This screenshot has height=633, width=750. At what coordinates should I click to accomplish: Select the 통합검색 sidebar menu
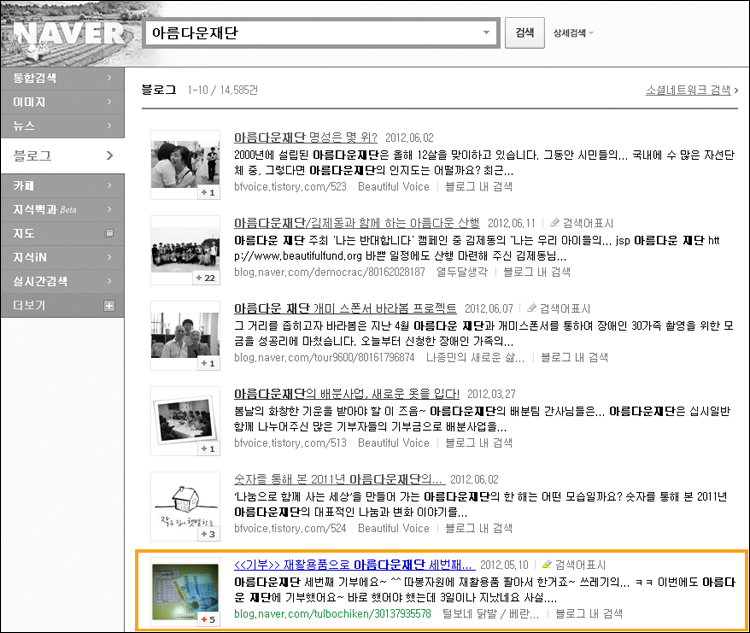click(63, 78)
